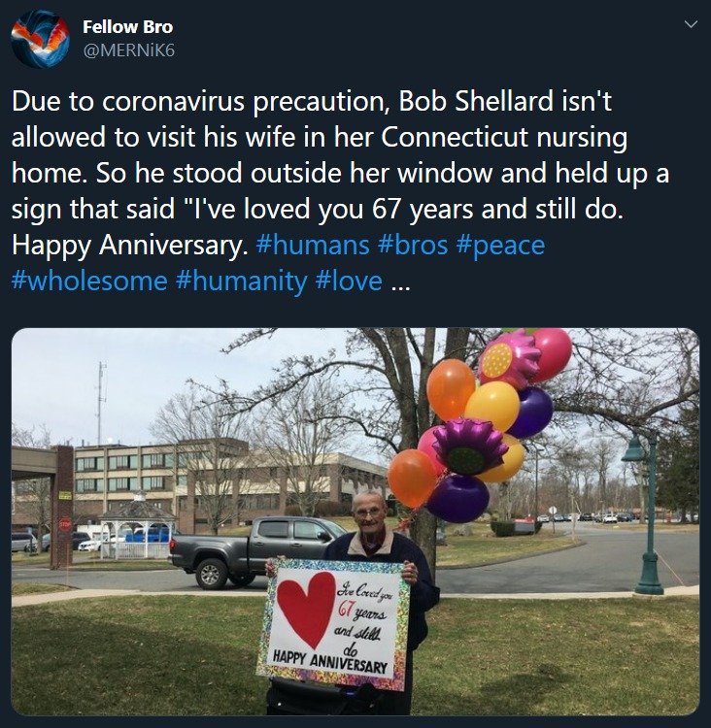Click the gray pickup truck in photo
This screenshot has width=711, height=728.
click(258, 550)
